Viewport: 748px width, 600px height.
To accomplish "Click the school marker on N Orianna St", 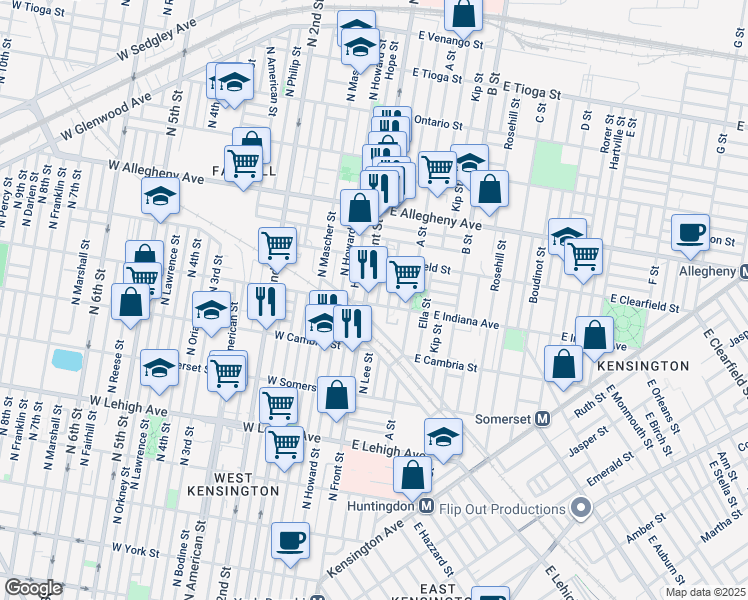I will coord(212,312).
